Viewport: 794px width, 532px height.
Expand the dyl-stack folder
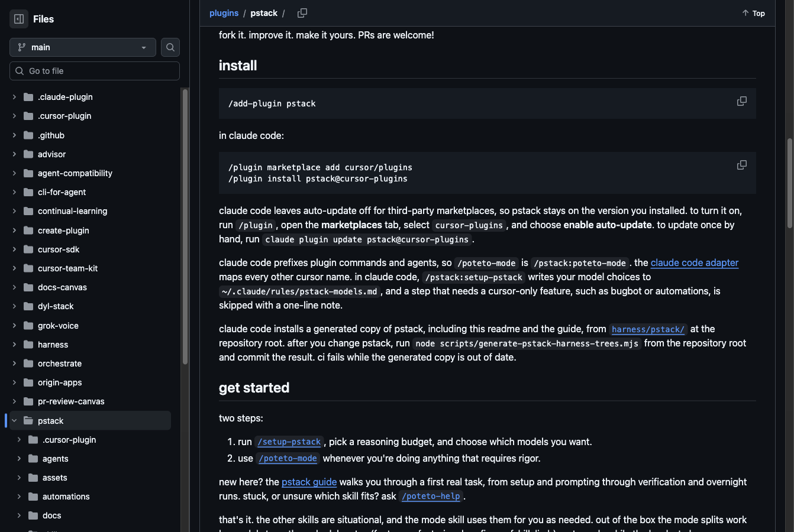click(14, 306)
